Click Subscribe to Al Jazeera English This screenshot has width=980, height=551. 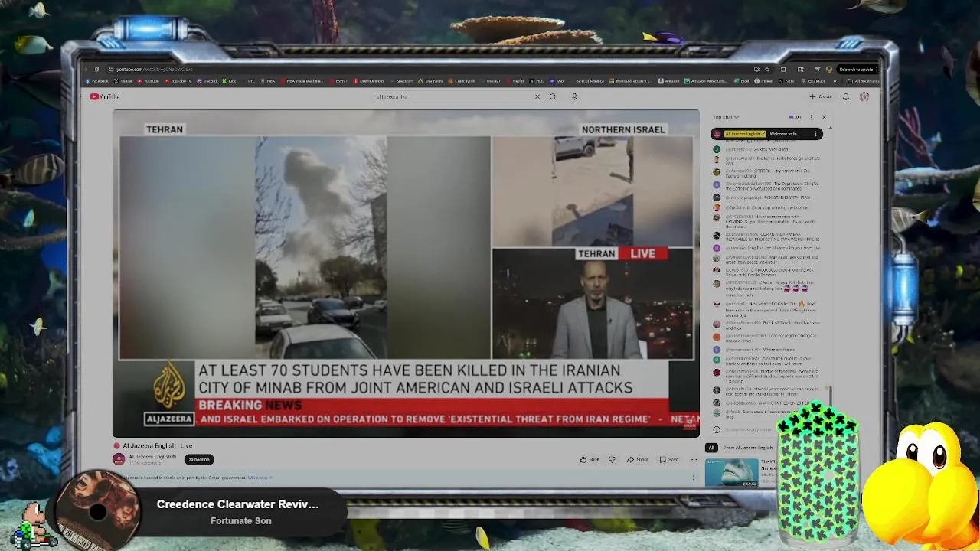tap(199, 459)
